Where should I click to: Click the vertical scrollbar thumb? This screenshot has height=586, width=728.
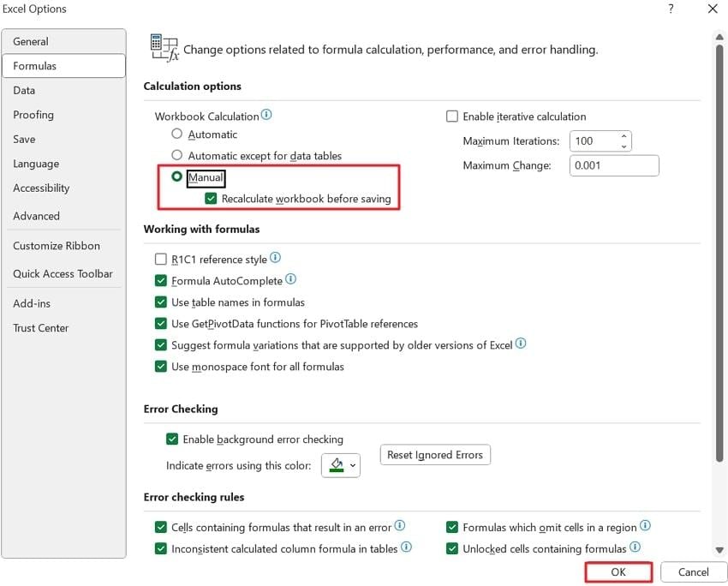point(719,253)
